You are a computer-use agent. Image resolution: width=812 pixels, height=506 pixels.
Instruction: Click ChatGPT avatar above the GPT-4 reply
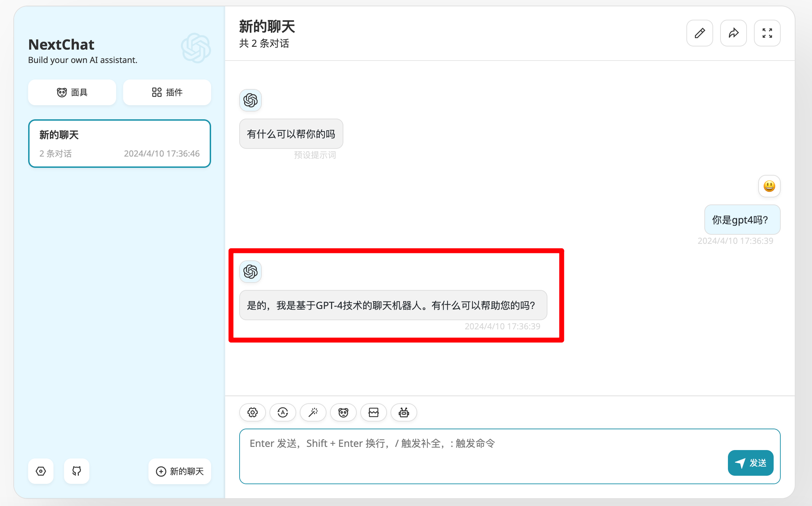click(x=250, y=272)
